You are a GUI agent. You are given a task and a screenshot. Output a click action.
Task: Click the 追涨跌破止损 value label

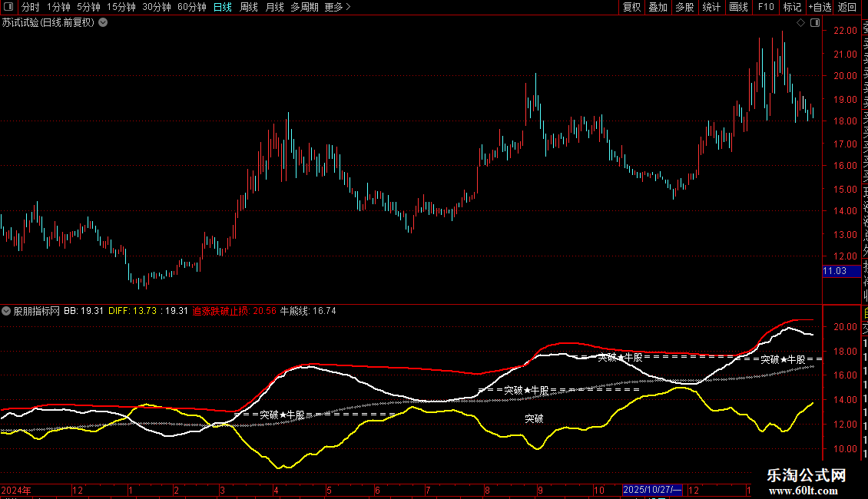pos(234,311)
